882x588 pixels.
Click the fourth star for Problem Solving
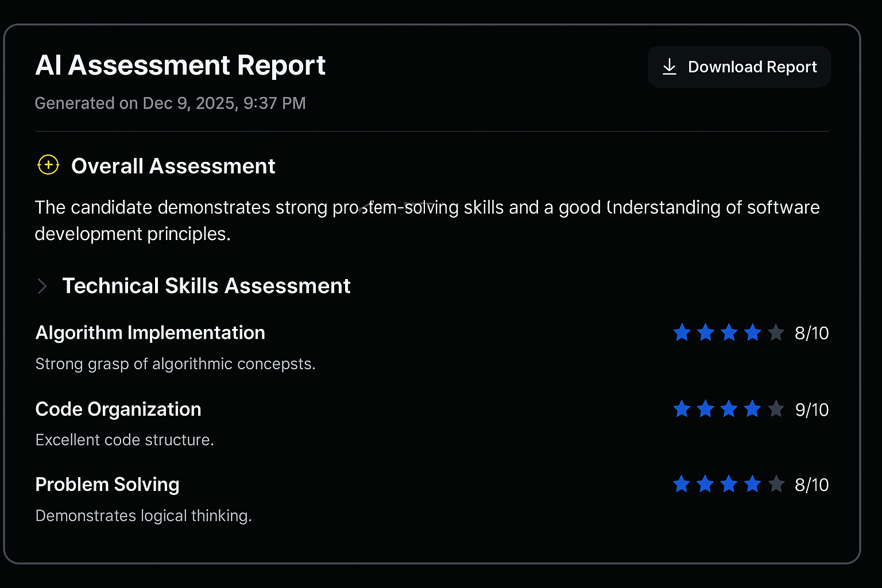tap(752, 485)
